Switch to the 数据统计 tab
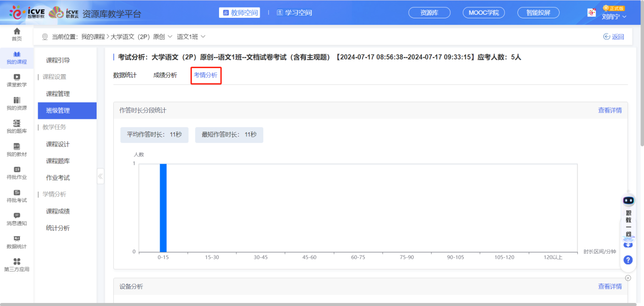644x306 pixels. click(x=125, y=75)
